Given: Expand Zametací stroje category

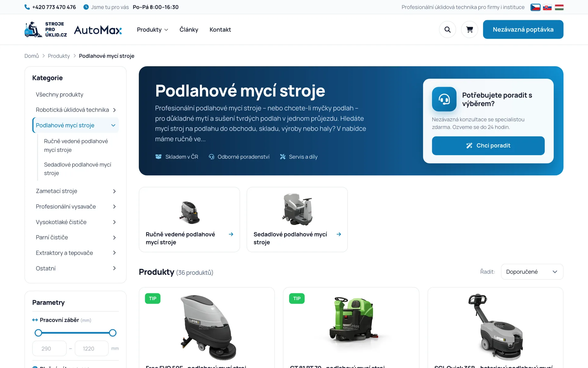Looking at the screenshot, I should 115,191.
